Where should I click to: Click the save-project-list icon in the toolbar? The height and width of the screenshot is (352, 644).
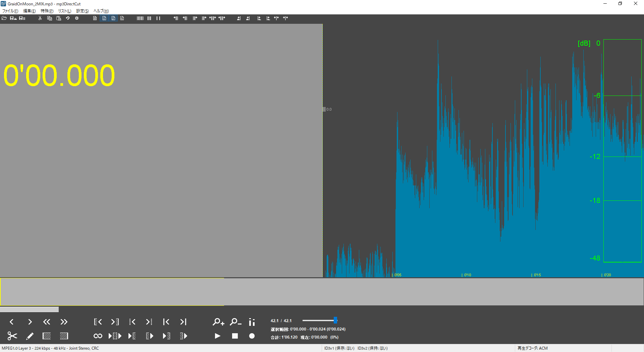point(22,18)
